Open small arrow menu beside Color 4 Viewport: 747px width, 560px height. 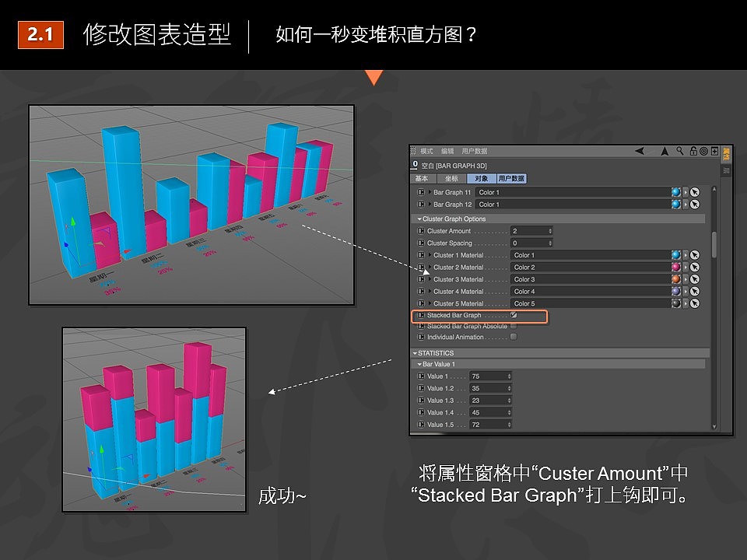pos(686,291)
